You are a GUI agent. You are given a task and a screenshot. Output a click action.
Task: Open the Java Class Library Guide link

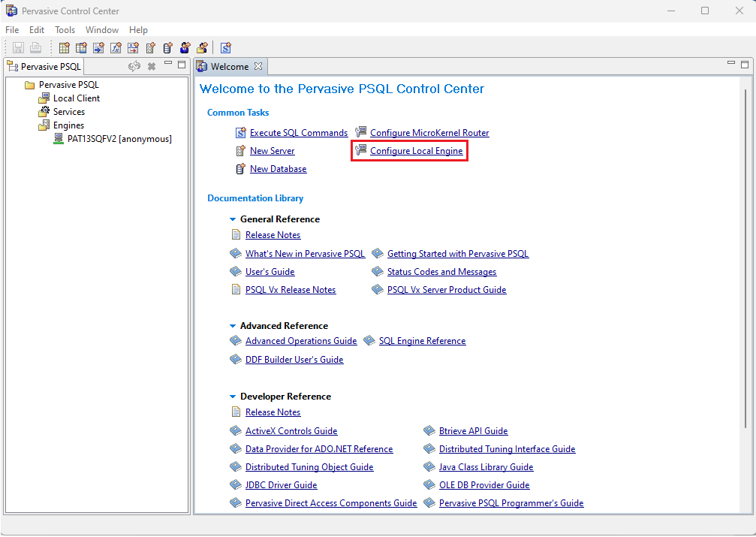pos(486,467)
